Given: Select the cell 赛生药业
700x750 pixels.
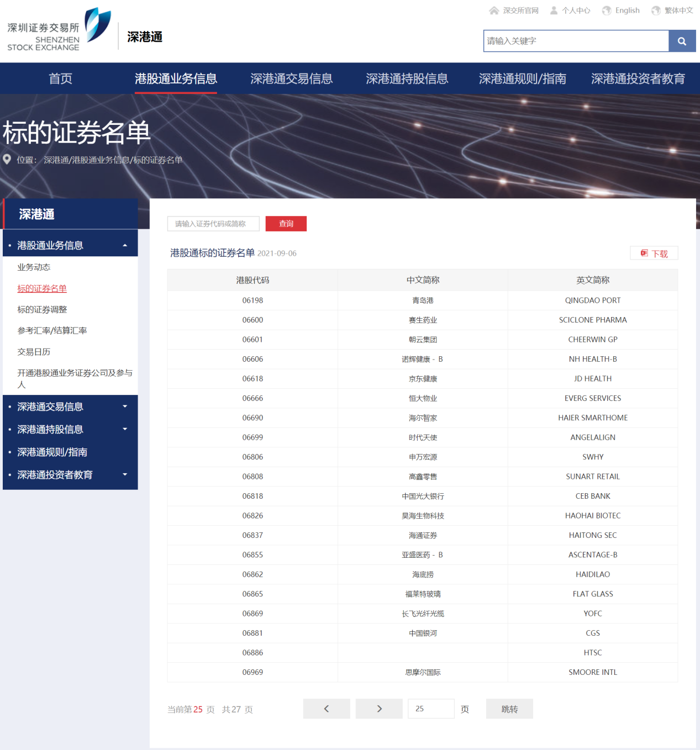Looking at the screenshot, I should 423,320.
